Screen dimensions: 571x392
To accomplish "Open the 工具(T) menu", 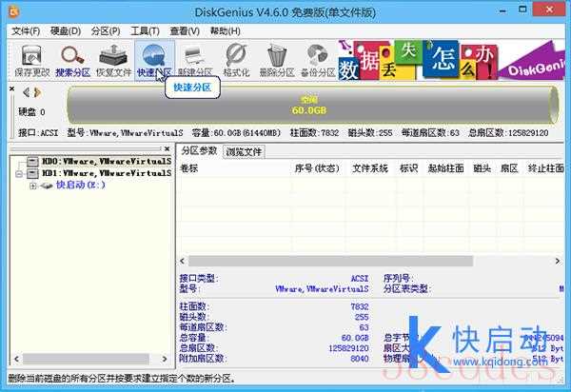I will (x=146, y=31).
